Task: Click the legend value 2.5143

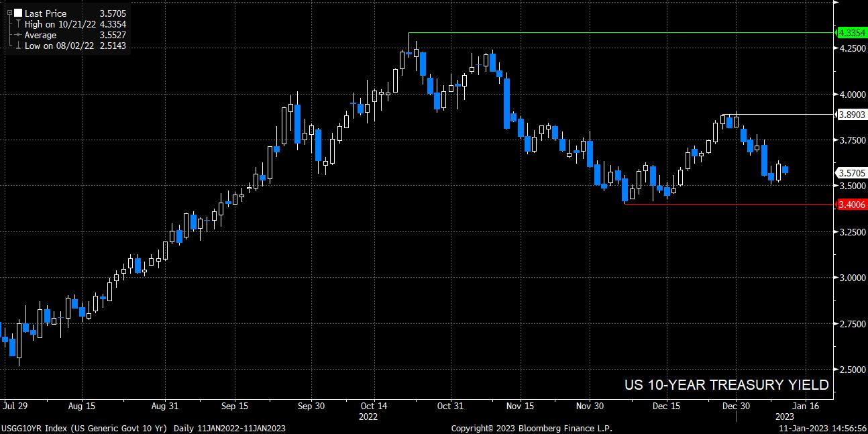Action: click(112, 46)
